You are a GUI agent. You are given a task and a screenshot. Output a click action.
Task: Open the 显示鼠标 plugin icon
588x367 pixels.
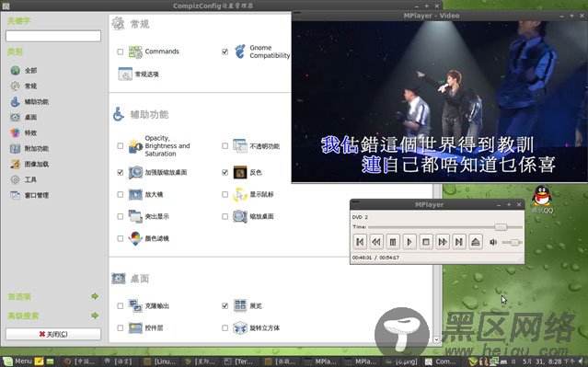(x=240, y=195)
